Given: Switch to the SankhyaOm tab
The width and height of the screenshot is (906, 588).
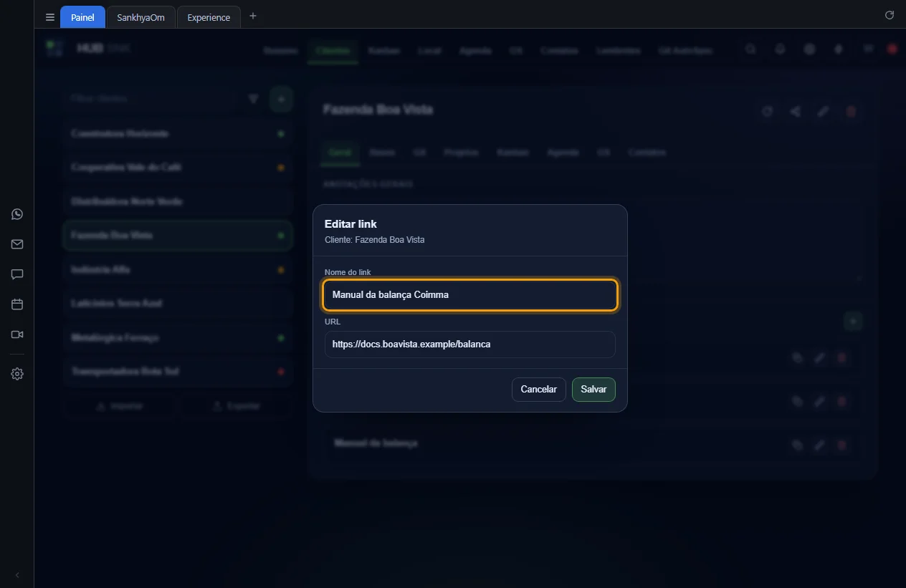Looking at the screenshot, I should pyautogui.click(x=141, y=17).
